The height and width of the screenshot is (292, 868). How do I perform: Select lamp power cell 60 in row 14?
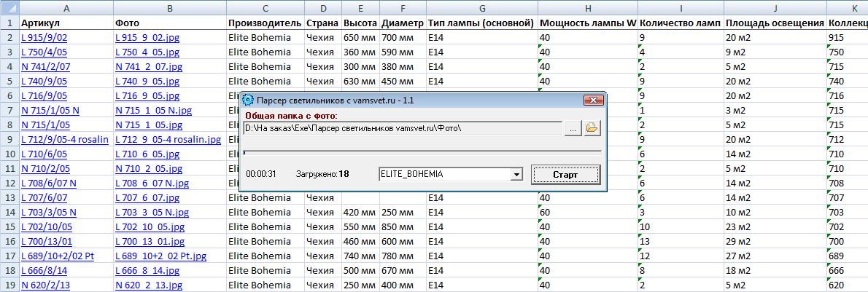(x=588, y=213)
